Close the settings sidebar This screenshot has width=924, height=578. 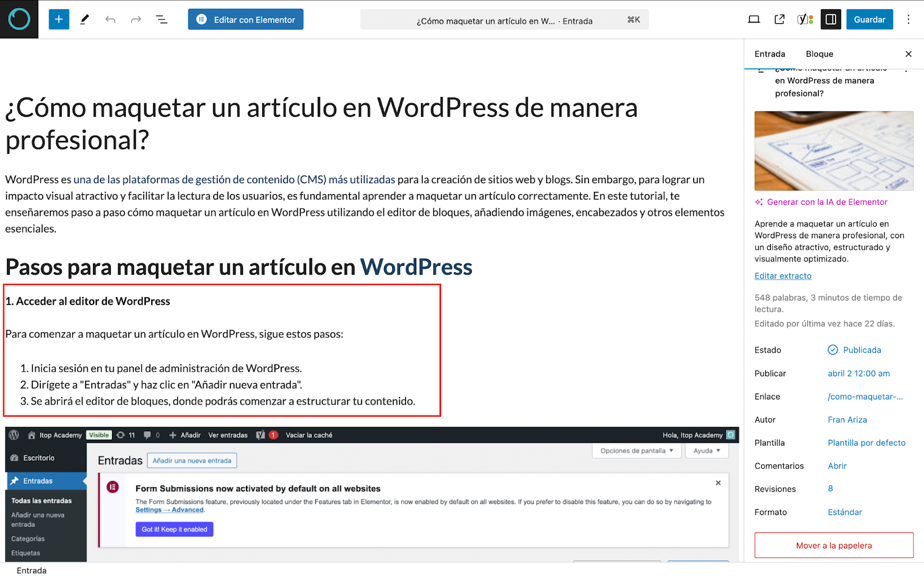click(908, 54)
